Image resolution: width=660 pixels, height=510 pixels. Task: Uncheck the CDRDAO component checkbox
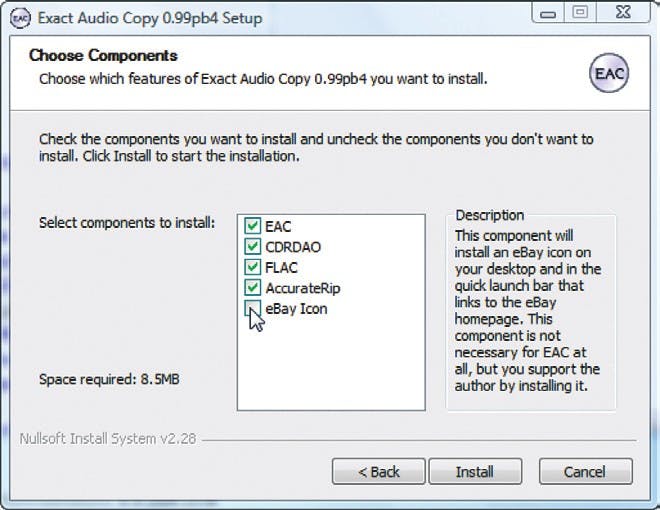(x=252, y=247)
